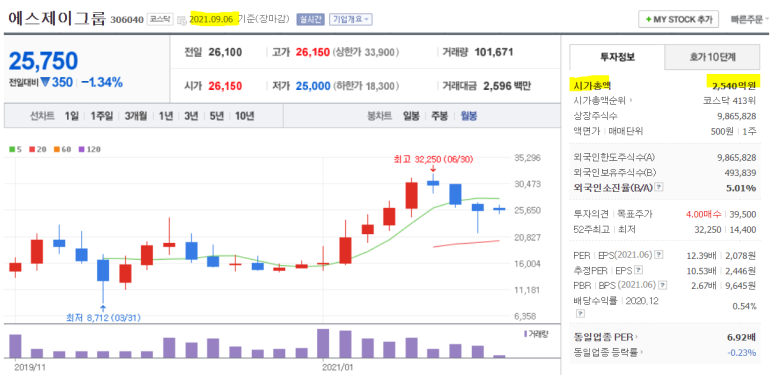
Task: Show the 월봉 monthly candle chart
Action: coord(468,116)
